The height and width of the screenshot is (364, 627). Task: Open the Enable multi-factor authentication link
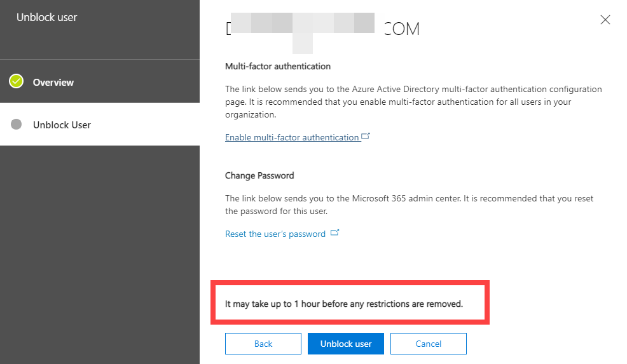292,137
